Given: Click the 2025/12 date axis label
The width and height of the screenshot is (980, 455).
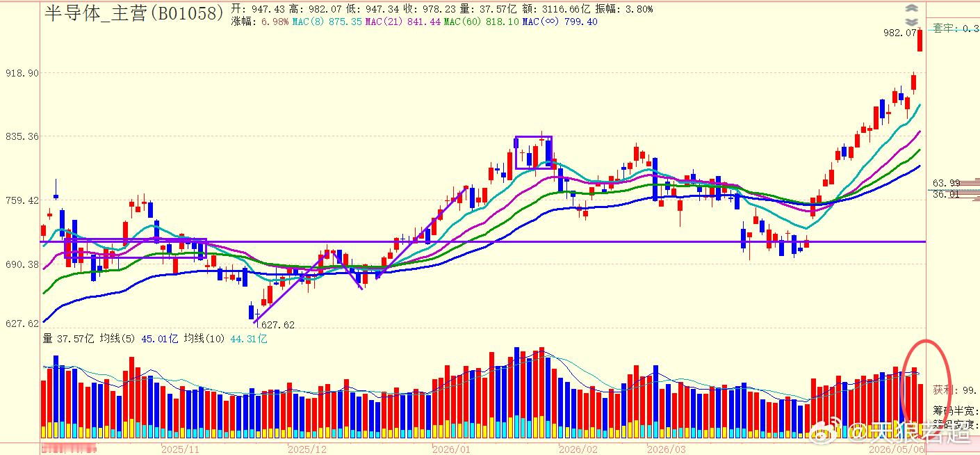Looking at the screenshot, I should click(307, 449).
